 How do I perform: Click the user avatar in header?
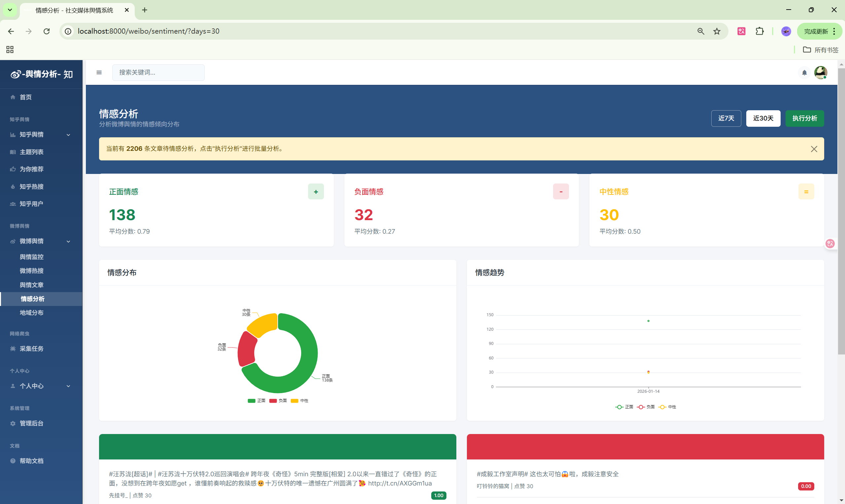tap(821, 72)
